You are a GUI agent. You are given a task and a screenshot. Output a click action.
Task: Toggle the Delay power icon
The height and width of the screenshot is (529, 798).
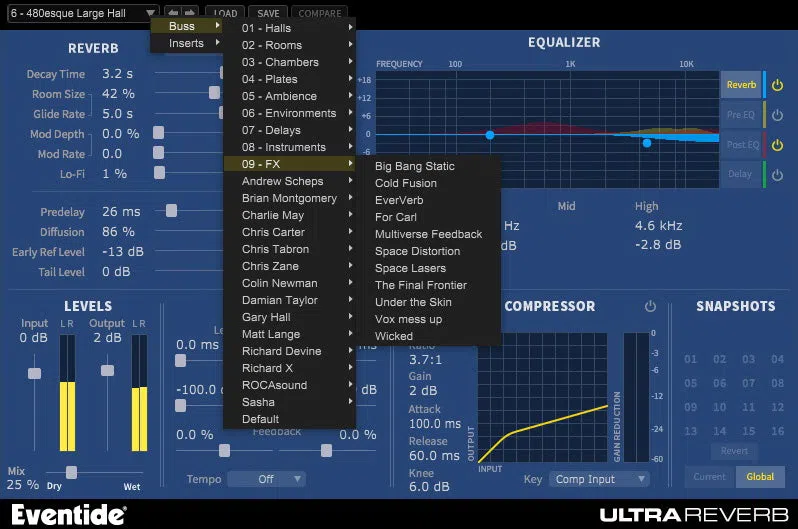[777, 175]
